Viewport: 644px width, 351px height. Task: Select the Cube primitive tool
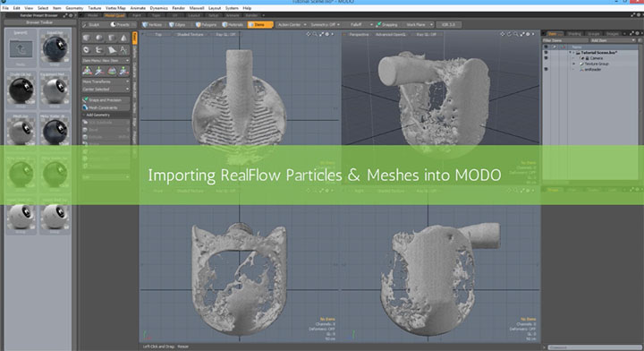click(87, 38)
